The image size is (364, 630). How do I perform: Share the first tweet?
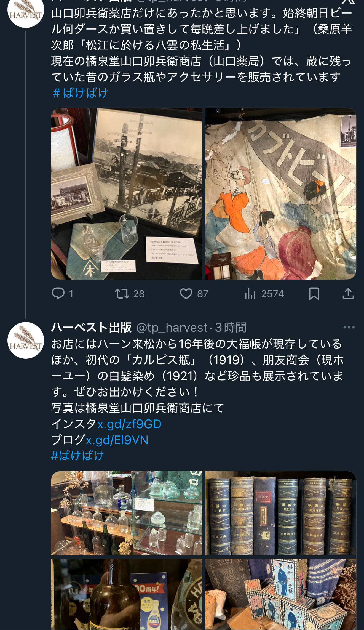pos(348,294)
